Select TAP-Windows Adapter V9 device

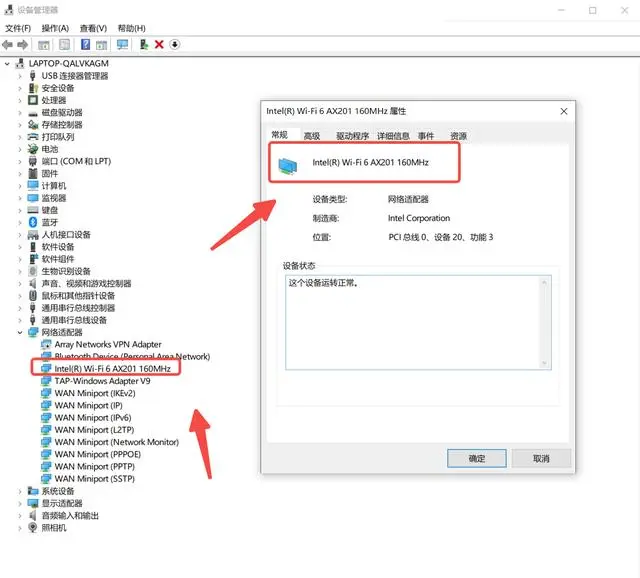point(102,381)
